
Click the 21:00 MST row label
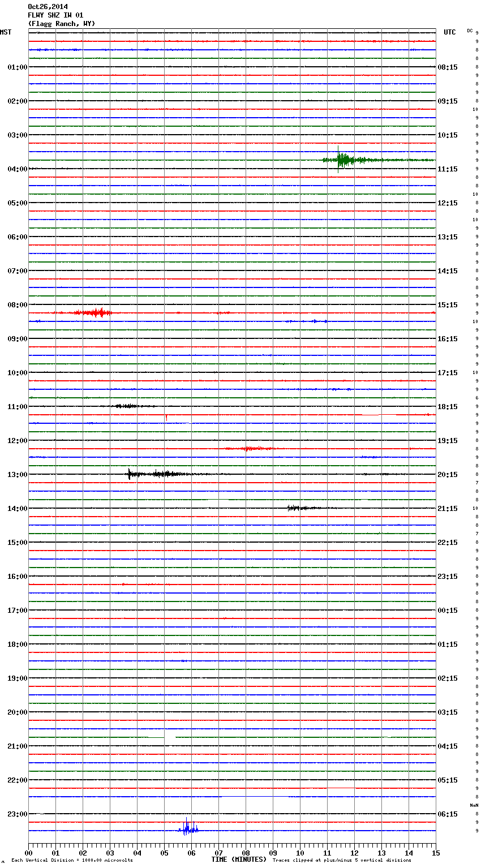tap(18, 746)
